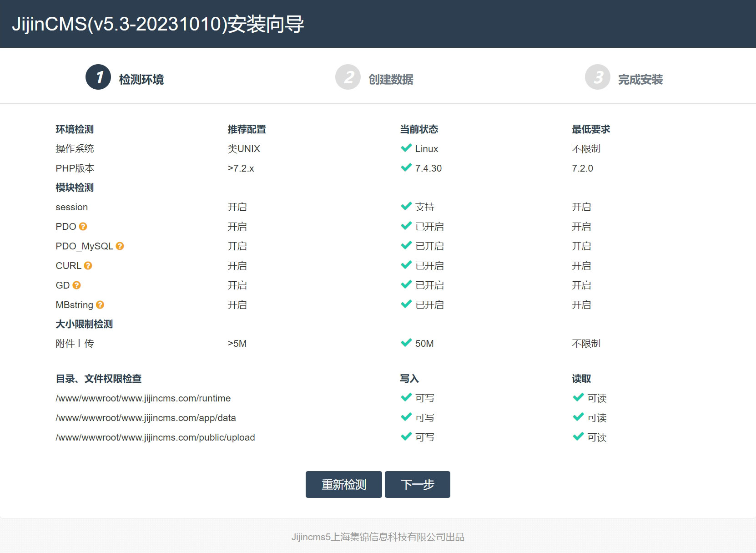Image resolution: width=756 pixels, height=553 pixels.
Task: Click the step 1 circle icon
Action: point(98,77)
